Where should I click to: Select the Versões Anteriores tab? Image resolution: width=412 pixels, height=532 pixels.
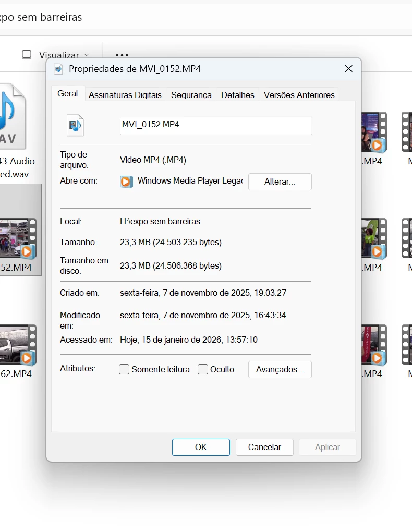point(299,95)
